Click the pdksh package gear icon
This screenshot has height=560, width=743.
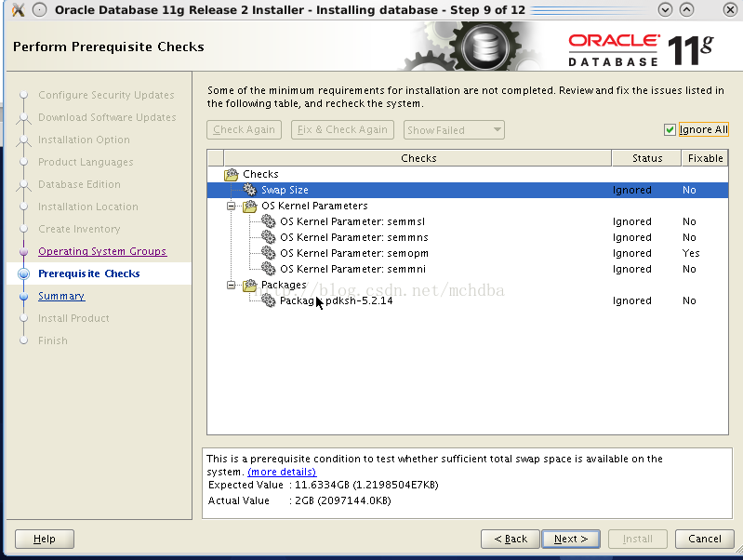pos(268,300)
